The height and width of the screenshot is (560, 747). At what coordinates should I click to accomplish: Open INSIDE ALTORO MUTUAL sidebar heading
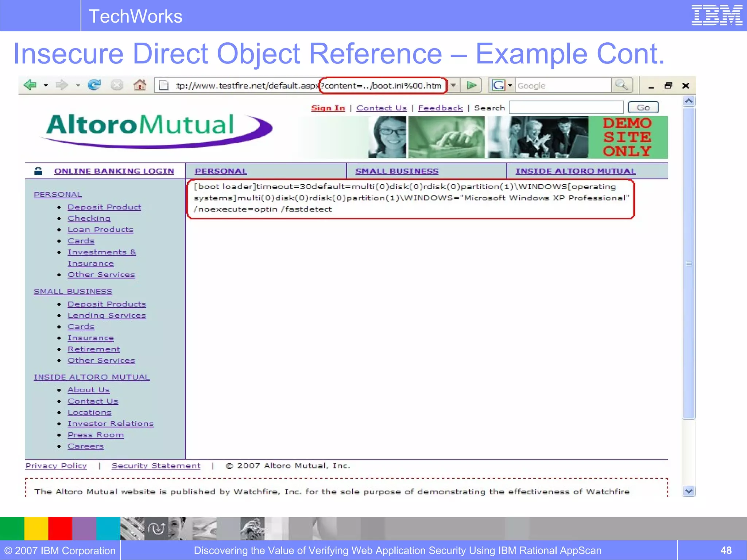click(92, 377)
